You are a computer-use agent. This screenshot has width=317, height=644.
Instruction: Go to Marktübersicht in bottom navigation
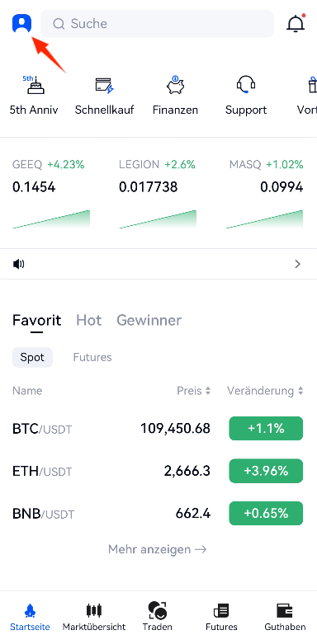click(94, 616)
